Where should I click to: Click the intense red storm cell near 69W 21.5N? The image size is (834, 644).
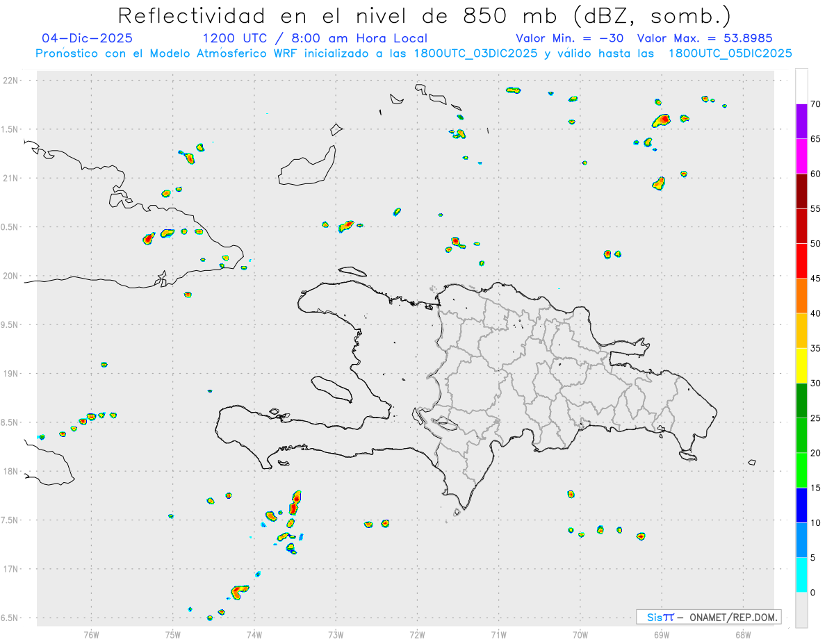coord(662,121)
